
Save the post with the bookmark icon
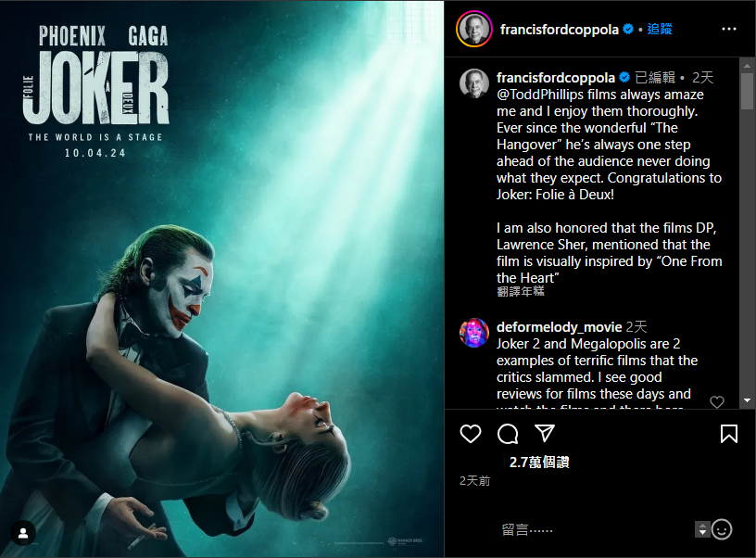click(729, 434)
